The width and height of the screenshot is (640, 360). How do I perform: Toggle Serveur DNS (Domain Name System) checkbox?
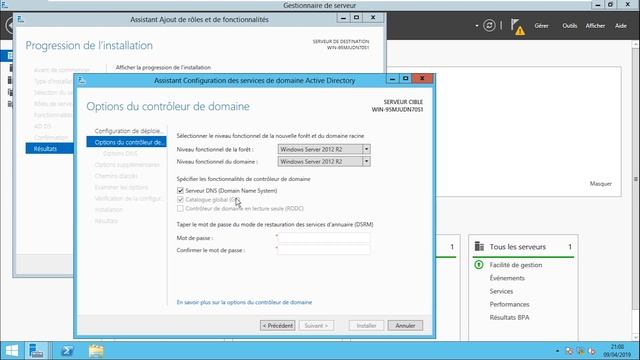click(180, 191)
